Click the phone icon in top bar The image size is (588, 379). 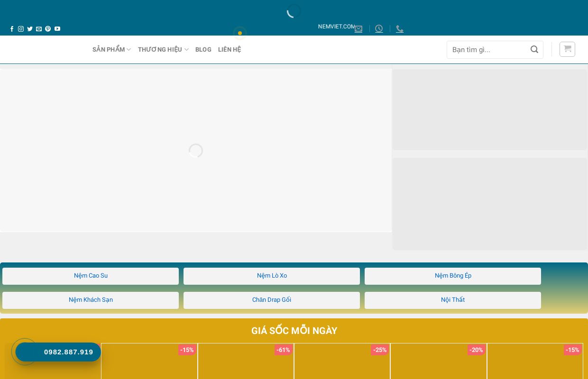(x=400, y=29)
